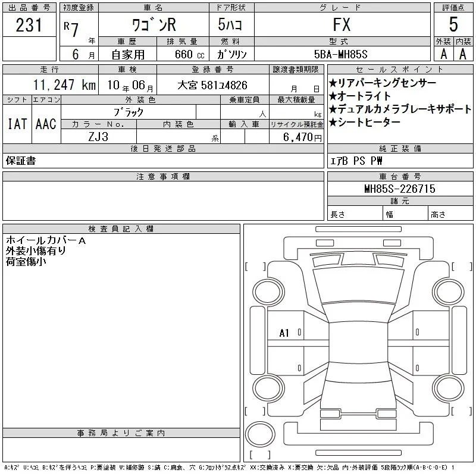Select the grade value FX
Viewport: 476px width, 476px height.
(342, 24)
